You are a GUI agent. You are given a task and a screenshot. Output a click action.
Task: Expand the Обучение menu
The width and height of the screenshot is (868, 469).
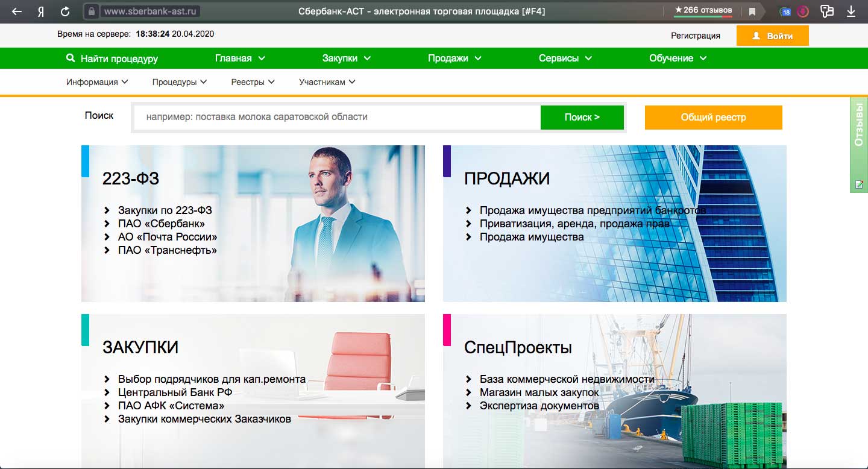tap(678, 58)
